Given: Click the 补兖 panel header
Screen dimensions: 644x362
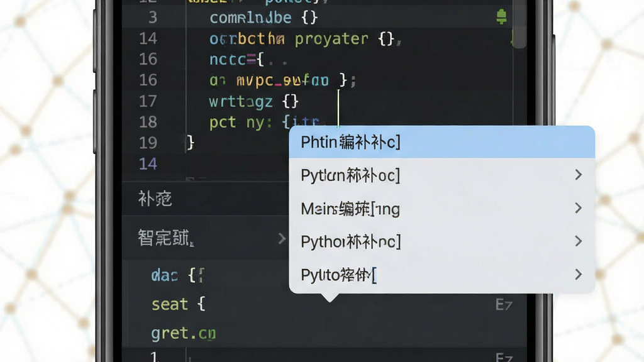Looking at the screenshot, I should tap(206, 199).
